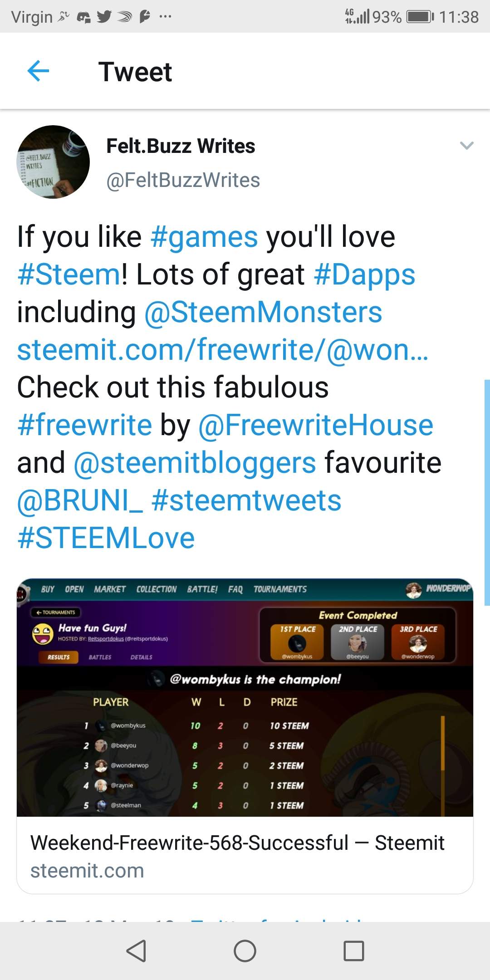Open the #games hashtag
Viewport: 490px width, 980px height.
pyautogui.click(x=204, y=237)
